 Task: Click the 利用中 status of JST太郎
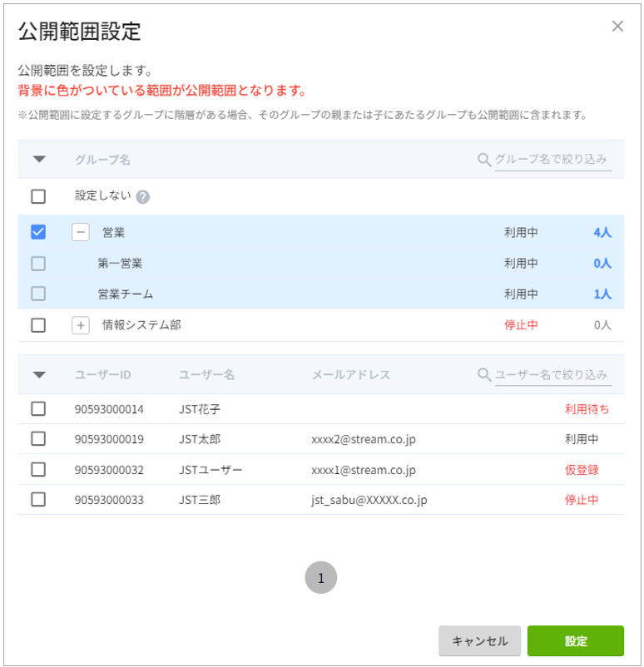tap(582, 439)
